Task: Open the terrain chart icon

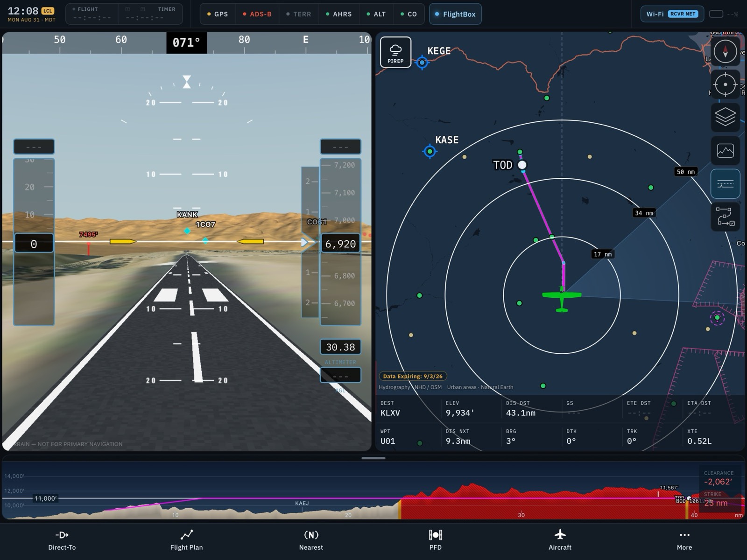Action: pyautogui.click(x=725, y=151)
